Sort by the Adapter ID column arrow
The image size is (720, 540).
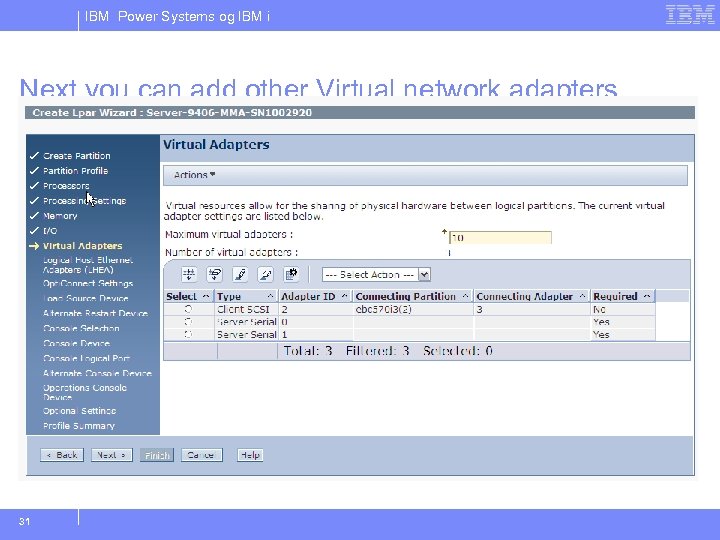point(344,296)
